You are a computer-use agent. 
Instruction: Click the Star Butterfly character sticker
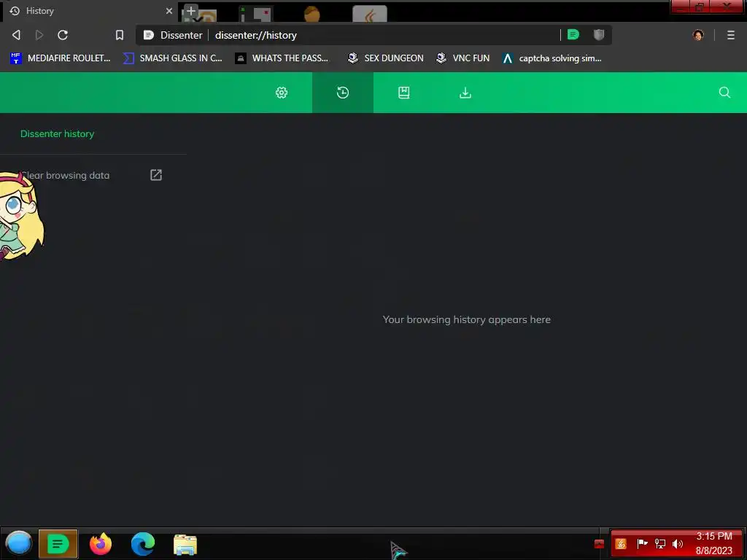coord(21,216)
